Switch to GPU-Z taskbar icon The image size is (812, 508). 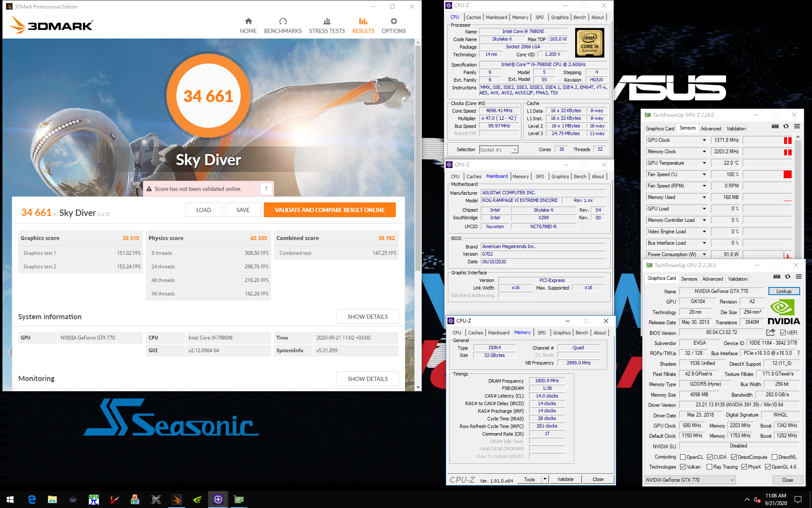[x=239, y=500]
